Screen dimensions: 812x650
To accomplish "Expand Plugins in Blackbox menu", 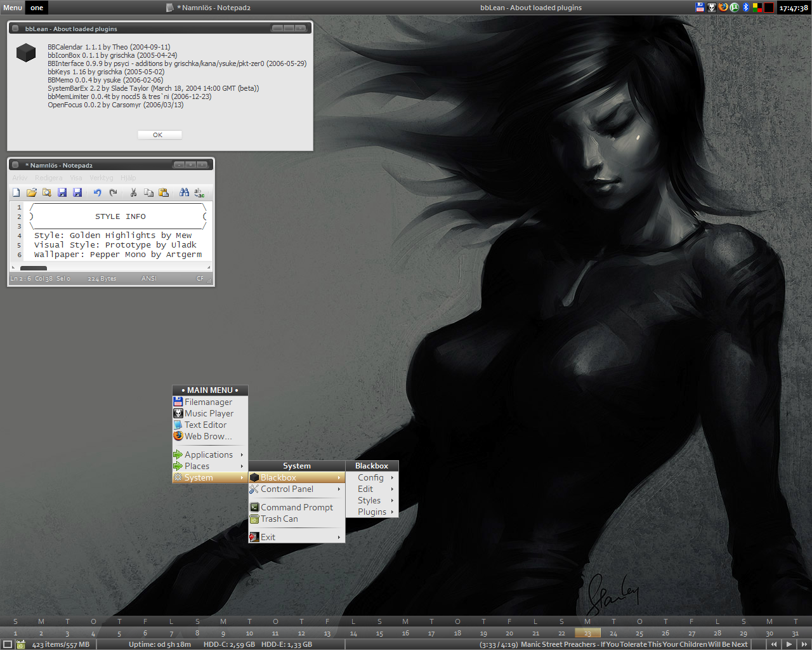I will [x=372, y=512].
